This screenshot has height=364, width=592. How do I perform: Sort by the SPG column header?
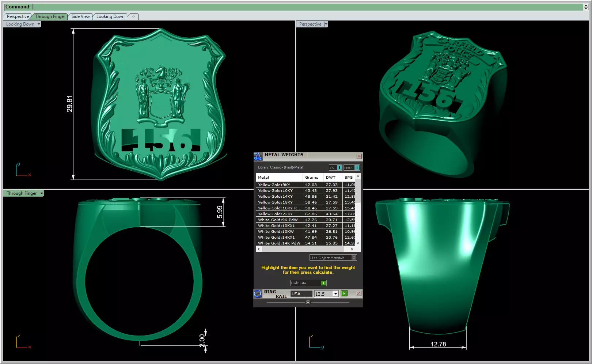[x=349, y=177]
